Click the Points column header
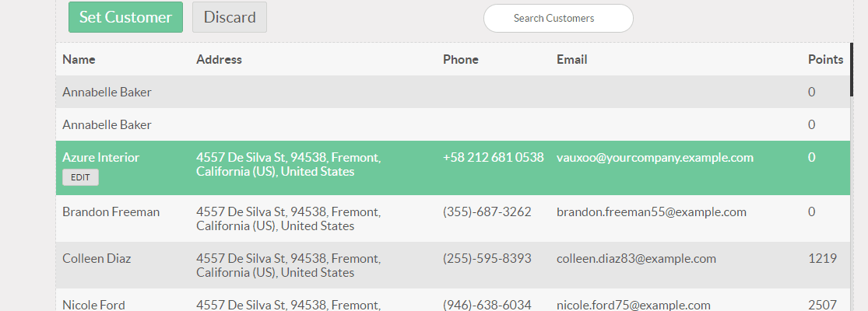 (x=825, y=59)
